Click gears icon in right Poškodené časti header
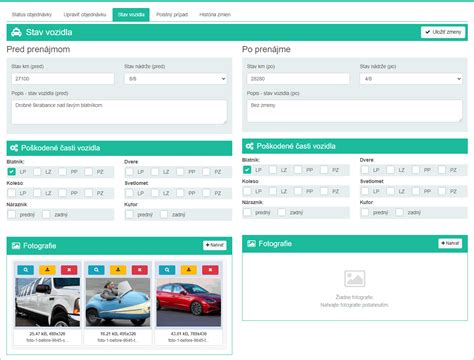The width and height of the screenshot is (474, 360). point(249,146)
